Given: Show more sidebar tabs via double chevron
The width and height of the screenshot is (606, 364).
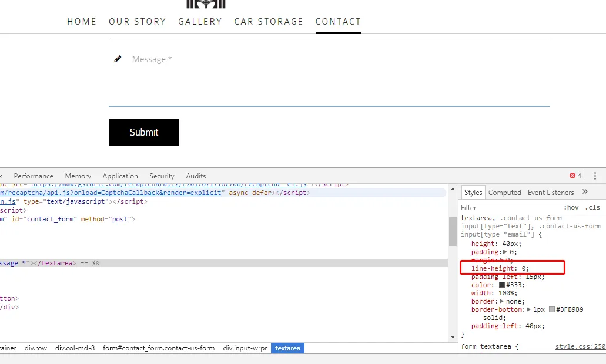Looking at the screenshot, I should 585,191.
